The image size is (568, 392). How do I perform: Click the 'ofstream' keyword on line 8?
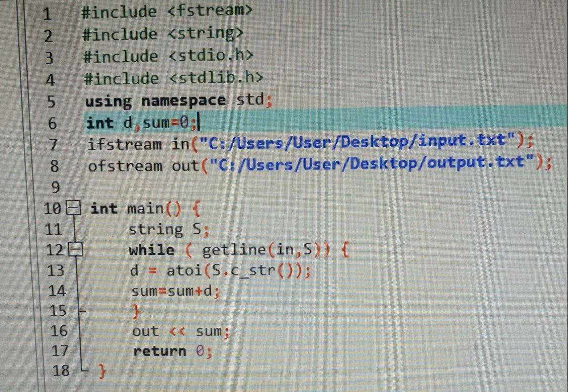(125, 166)
